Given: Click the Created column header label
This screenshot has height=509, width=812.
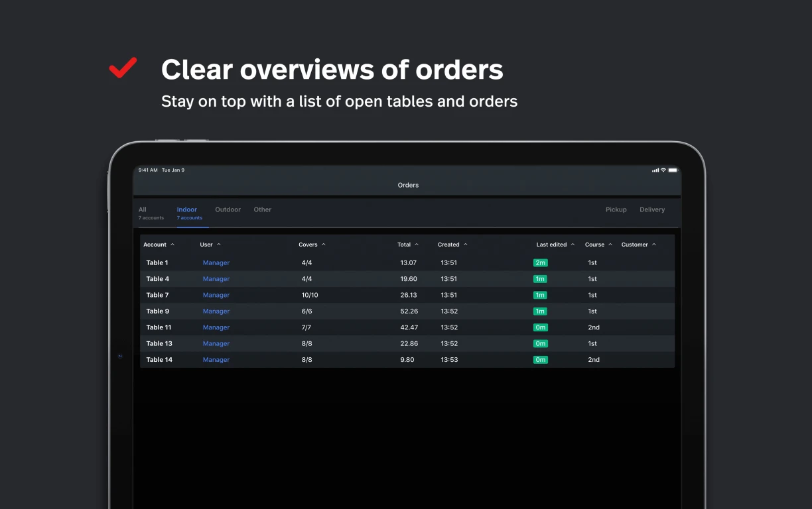Looking at the screenshot, I should coord(448,245).
